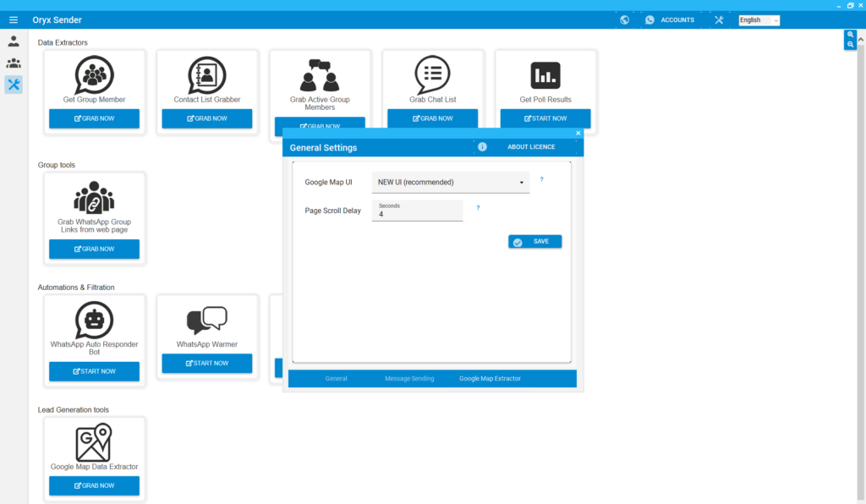Click the Get Poll Results chart icon
This screenshot has width=866, height=504.
coord(545,75)
